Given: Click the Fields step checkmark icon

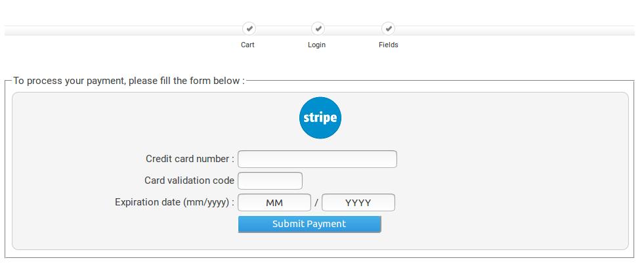Looking at the screenshot, I should click(389, 29).
